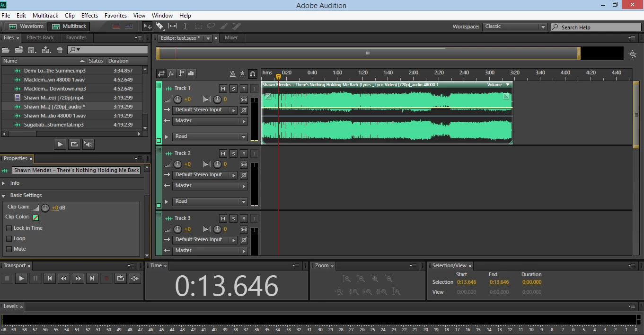Screen dimensions: 644x335
Task: Enable Lock in Time checkbox
Action: click(x=9, y=228)
